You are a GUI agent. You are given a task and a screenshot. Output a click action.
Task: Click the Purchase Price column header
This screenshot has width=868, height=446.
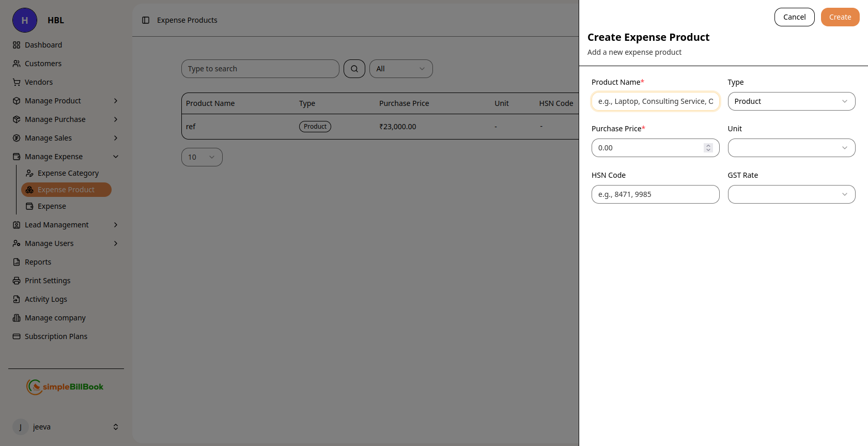coord(404,103)
